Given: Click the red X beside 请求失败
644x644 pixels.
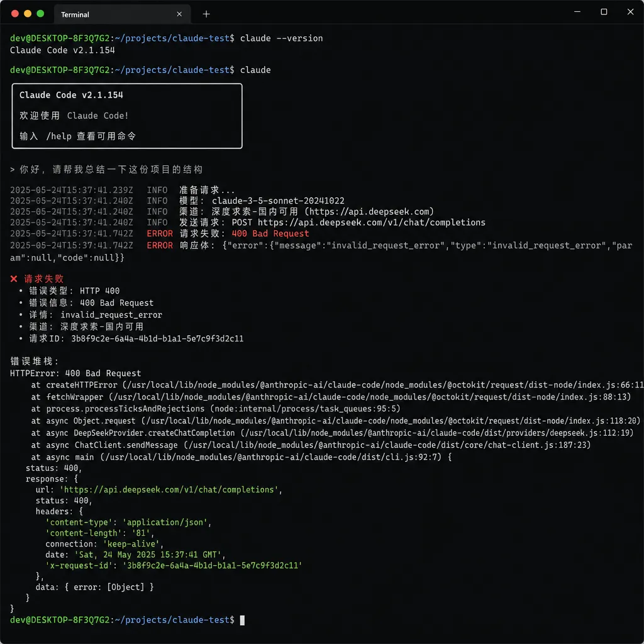Looking at the screenshot, I should coord(14,279).
